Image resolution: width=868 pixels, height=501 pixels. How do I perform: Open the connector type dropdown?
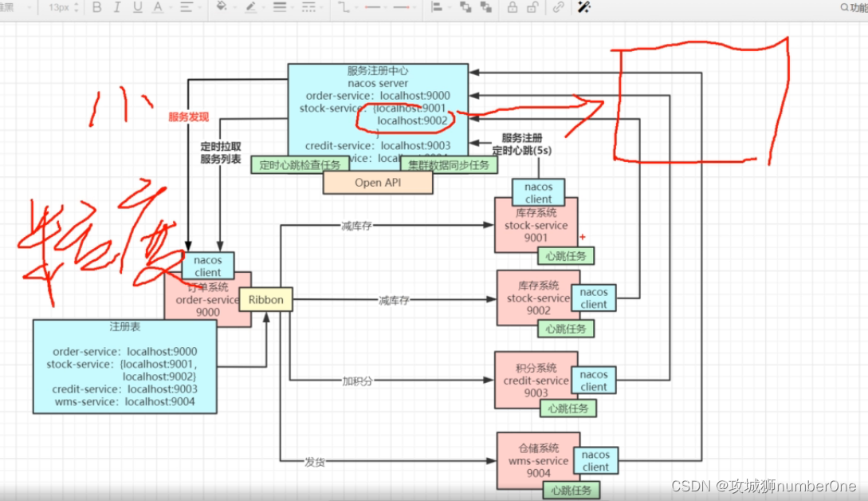[x=347, y=7]
